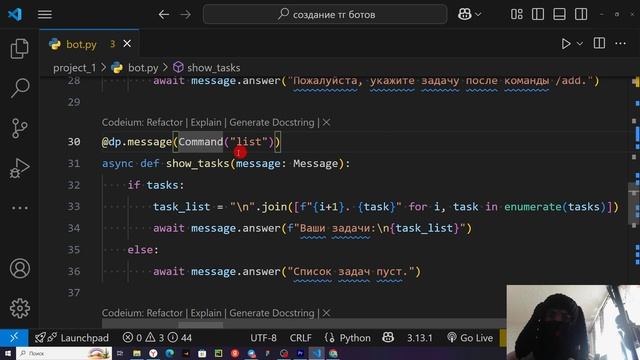The height and width of the screenshot is (360, 640).
Task: Toggle the bottom panel
Action: (x=559, y=14)
